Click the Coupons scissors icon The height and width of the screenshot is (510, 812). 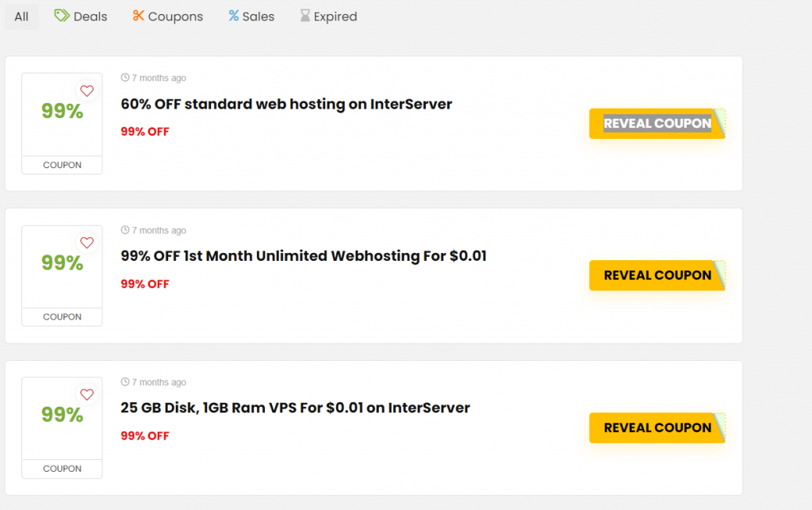139,16
